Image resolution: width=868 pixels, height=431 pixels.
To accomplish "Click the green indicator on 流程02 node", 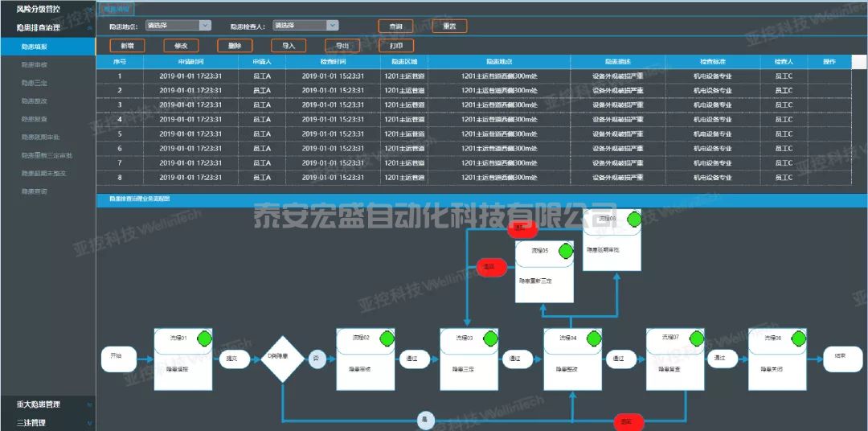I will click(x=384, y=339).
